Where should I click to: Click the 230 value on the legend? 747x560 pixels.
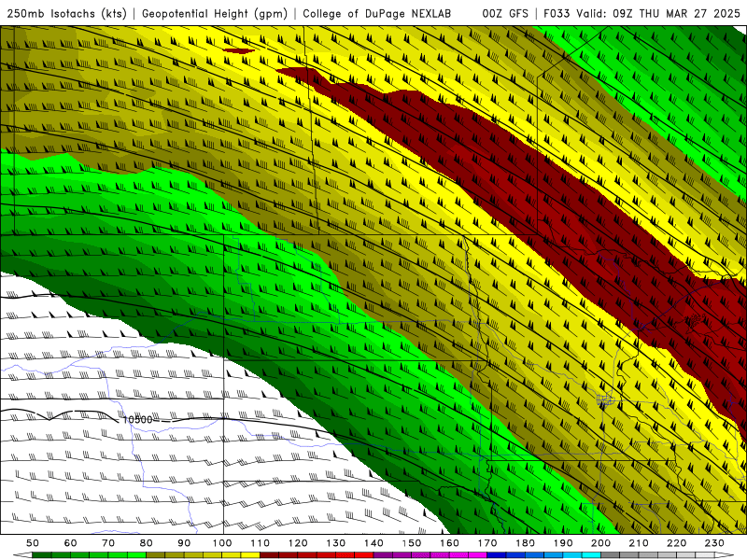[714, 543]
